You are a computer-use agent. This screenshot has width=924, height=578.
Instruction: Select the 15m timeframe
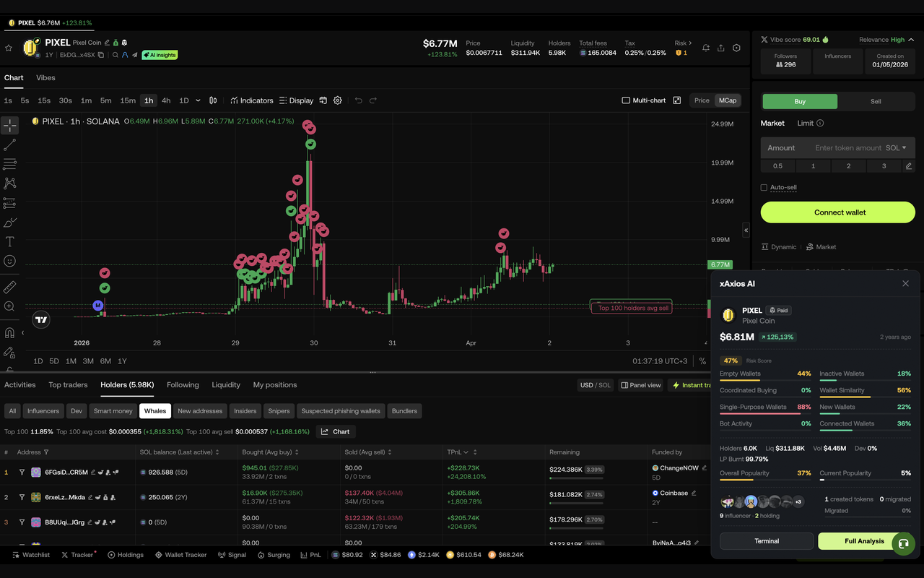click(x=128, y=100)
